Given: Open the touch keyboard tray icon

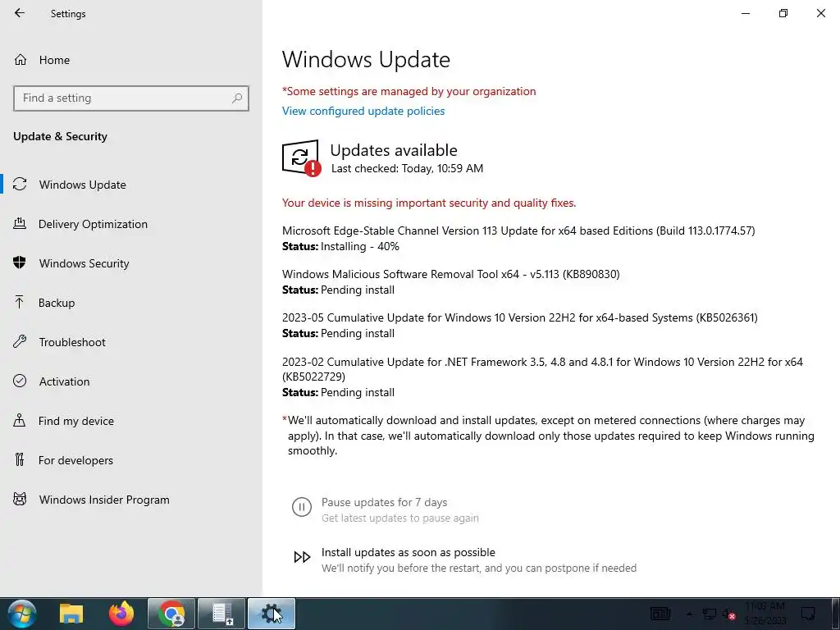Looking at the screenshot, I should tap(660, 614).
